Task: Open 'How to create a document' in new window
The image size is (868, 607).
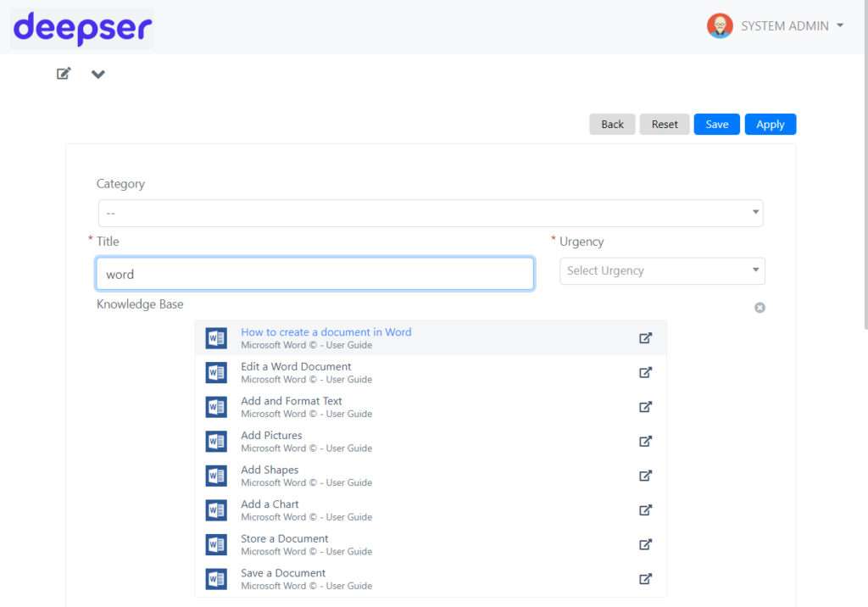Action: [x=645, y=338]
